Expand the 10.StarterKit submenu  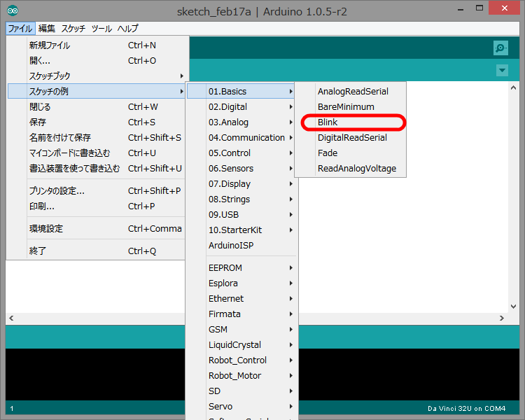click(240, 230)
